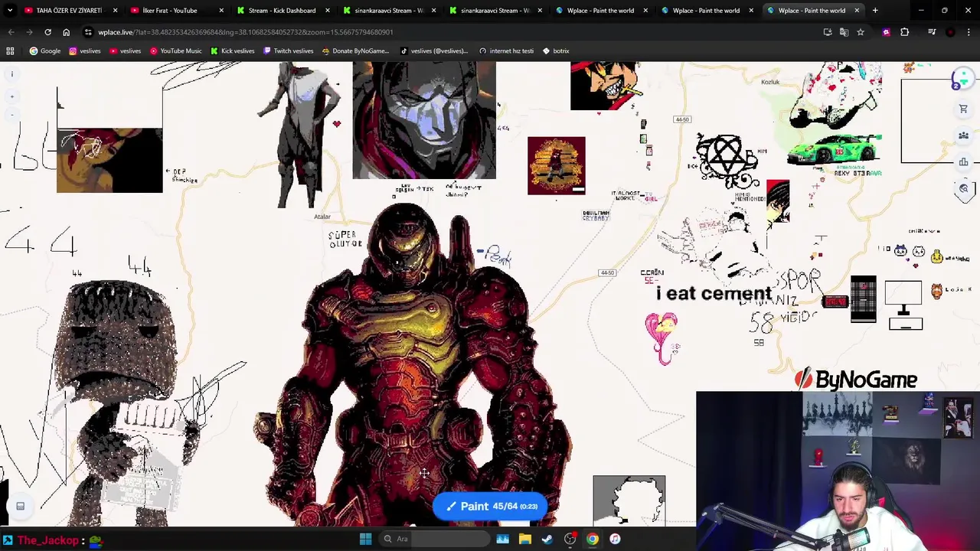Screen dimensions: 980x551
Task: Go back with browser back arrow
Action: click(x=11, y=32)
